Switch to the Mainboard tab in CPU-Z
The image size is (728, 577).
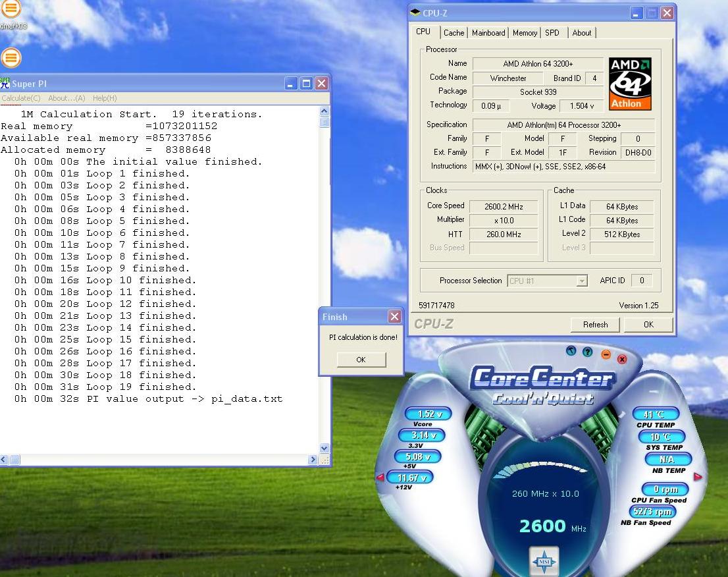click(488, 33)
